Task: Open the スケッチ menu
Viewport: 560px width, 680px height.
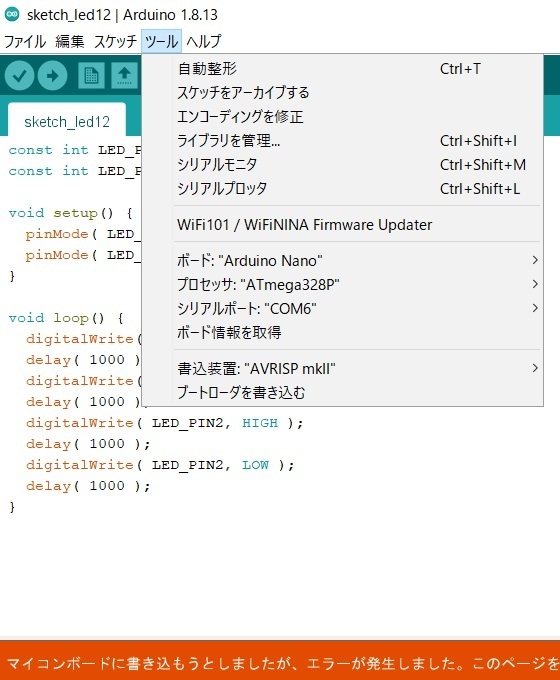Action: pyautogui.click(x=115, y=42)
